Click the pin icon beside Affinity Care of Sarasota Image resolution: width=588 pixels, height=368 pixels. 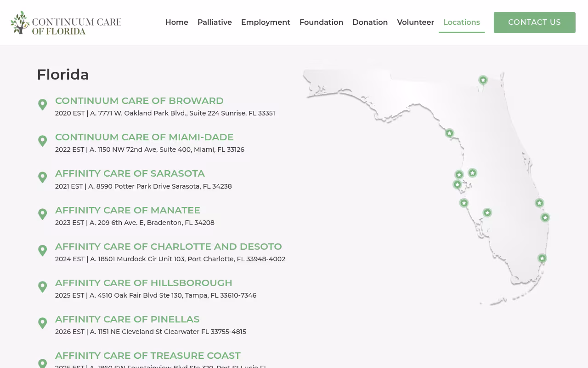tap(42, 178)
